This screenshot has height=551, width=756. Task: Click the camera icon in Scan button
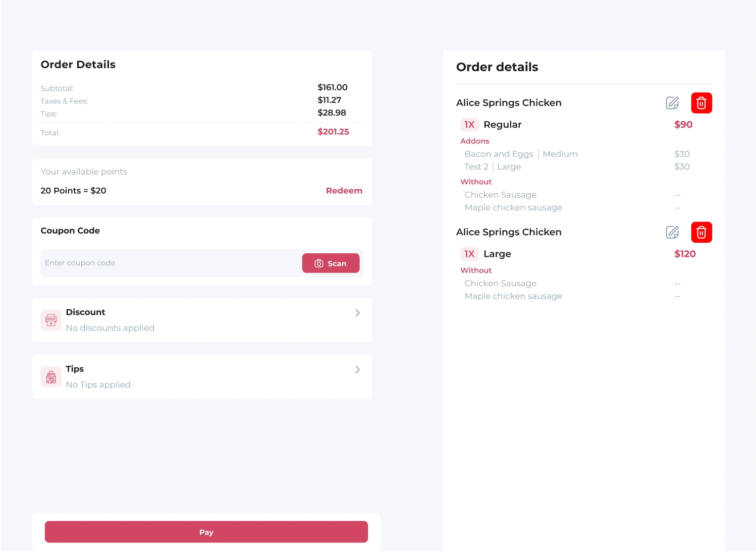tap(319, 263)
